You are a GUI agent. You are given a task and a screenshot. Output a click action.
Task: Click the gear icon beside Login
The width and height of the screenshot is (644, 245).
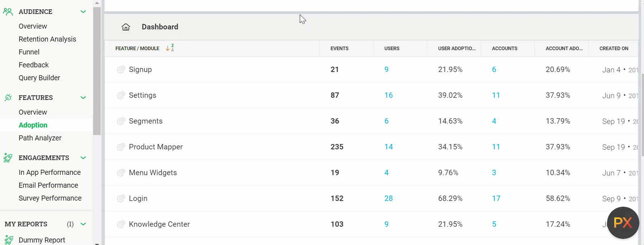(121, 198)
